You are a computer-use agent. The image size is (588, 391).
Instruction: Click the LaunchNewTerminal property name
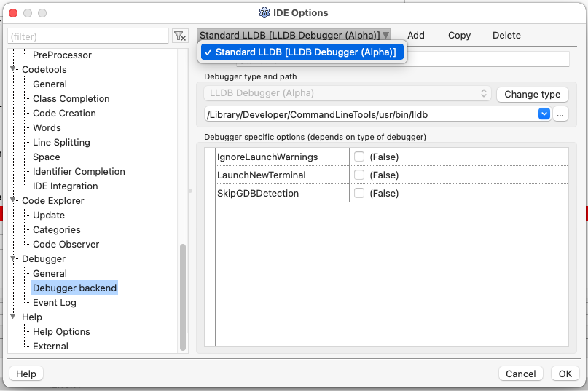[x=262, y=175]
